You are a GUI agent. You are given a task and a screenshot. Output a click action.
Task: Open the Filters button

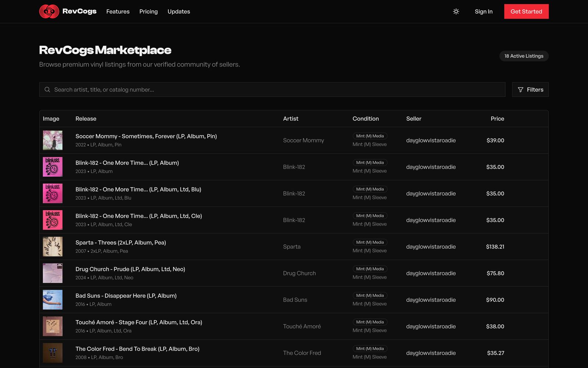[x=530, y=89]
